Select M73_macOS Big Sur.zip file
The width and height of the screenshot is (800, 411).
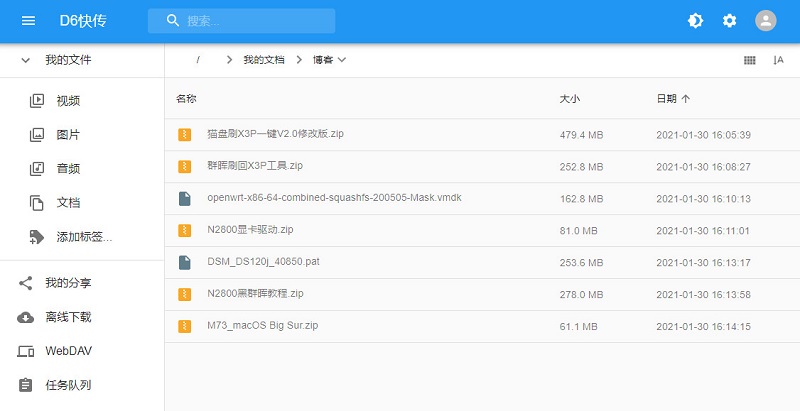click(262, 326)
